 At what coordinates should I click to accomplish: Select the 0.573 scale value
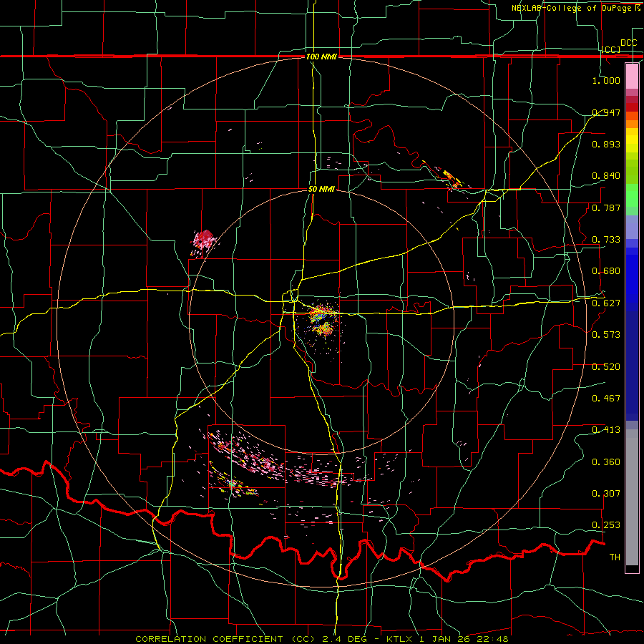(x=606, y=335)
